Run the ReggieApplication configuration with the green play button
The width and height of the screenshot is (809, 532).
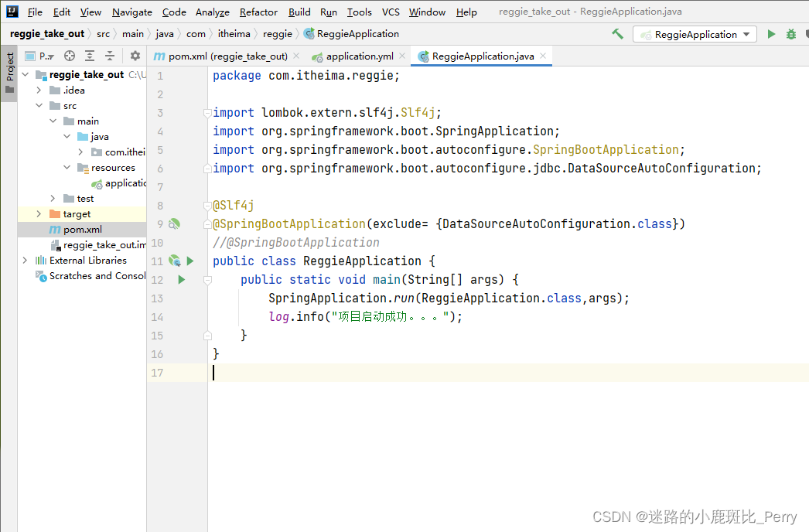click(771, 34)
